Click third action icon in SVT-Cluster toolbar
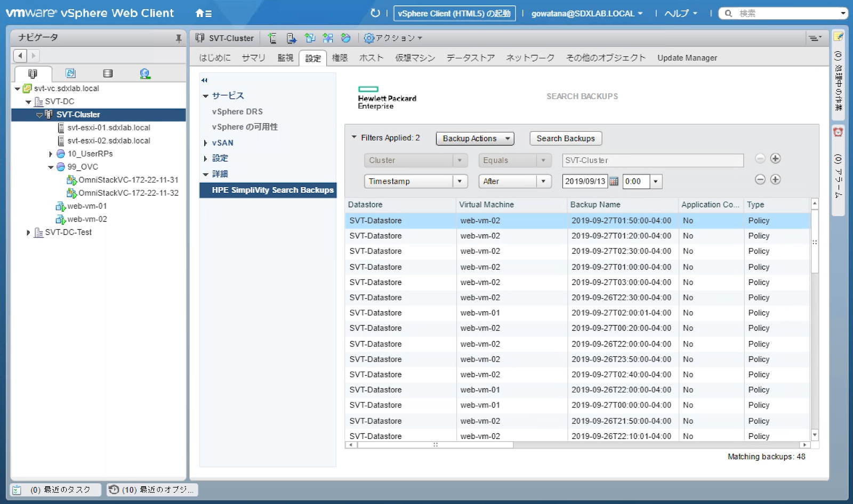 [310, 38]
